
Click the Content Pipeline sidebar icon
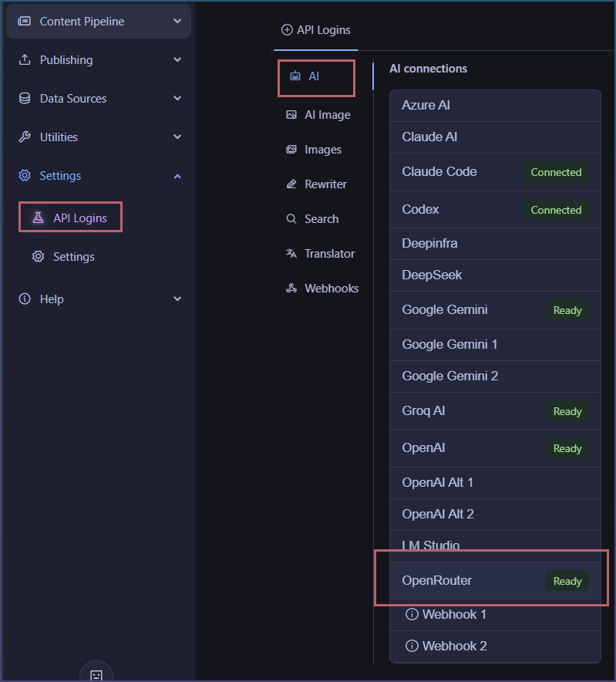[25, 22]
